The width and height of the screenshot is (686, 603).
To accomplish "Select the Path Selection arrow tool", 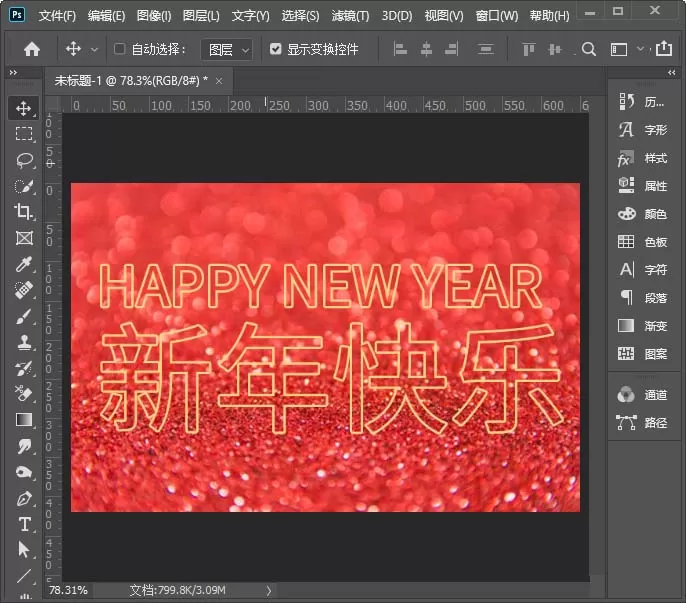I will [x=23, y=550].
